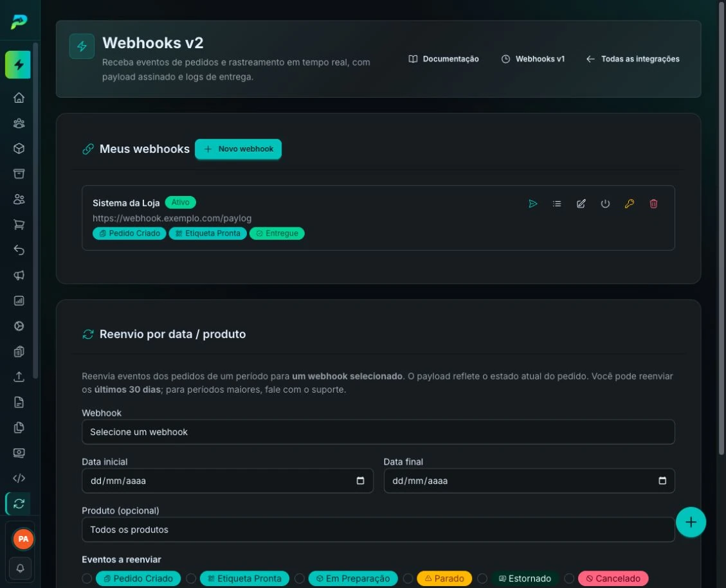Screen dimensions: 726x588
Task: Click the Pedido Criado tag in webhook card
Action: [129, 234]
